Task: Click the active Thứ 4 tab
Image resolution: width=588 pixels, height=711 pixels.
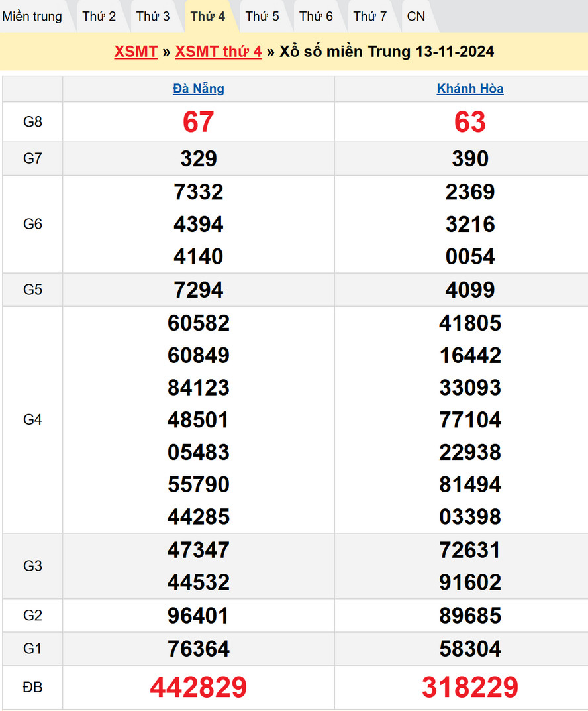Action: coord(208,17)
